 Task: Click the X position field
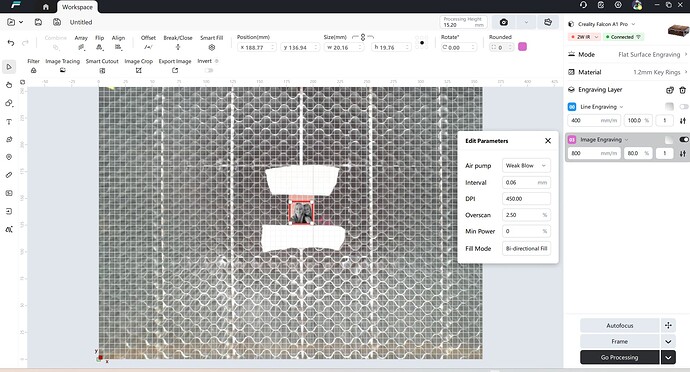pyautogui.click(x=257, y=47)
